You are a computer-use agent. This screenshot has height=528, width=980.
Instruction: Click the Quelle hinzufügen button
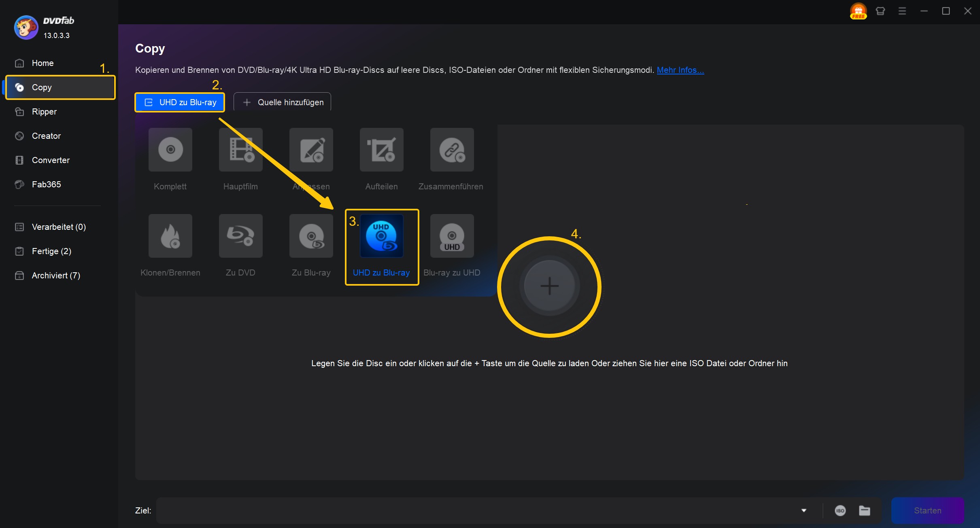pyautogui.click(x=282, y=102)
